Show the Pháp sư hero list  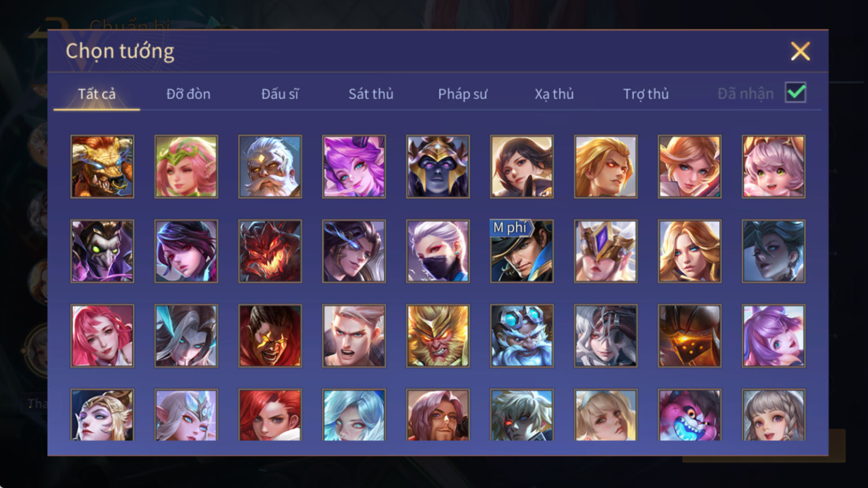point(462,94)
